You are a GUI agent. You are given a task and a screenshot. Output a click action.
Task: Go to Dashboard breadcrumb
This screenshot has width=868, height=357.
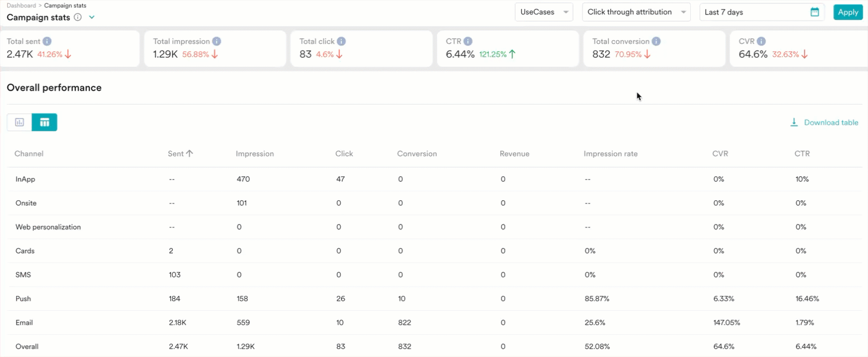[x=21, y=6]
